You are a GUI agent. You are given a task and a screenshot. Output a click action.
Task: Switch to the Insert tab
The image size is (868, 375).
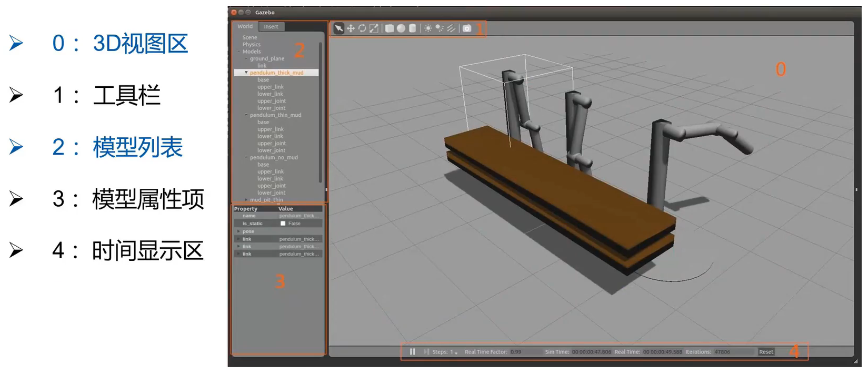coord(271,26)
